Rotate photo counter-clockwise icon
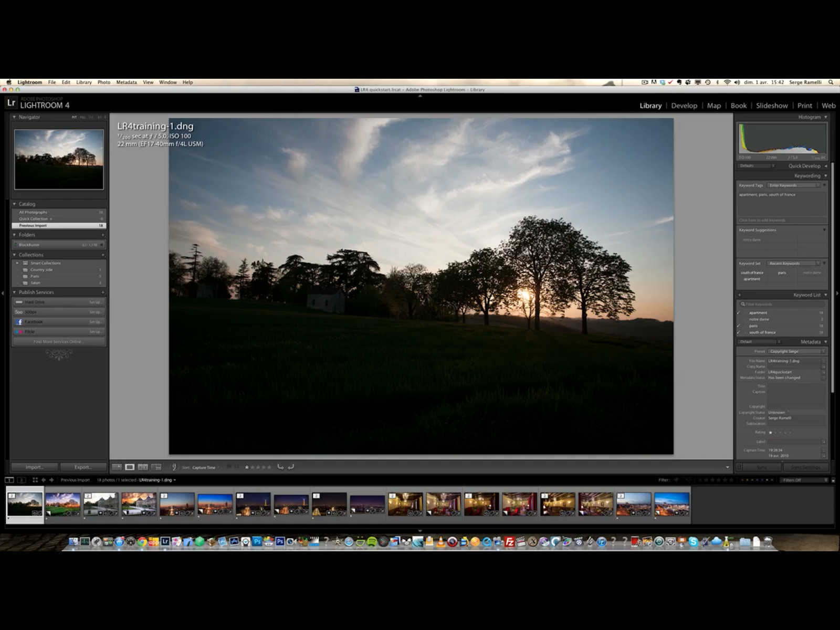Screen dimensions: 840x630 coord(280,467)
